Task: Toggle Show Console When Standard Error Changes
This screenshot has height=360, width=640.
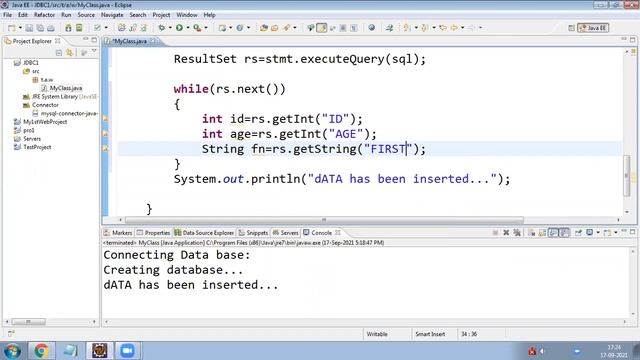Action: click(564, 233)
